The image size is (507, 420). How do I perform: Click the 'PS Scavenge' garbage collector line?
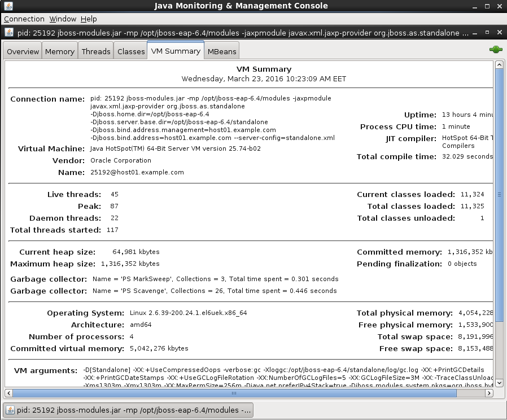tap(215, 291)
